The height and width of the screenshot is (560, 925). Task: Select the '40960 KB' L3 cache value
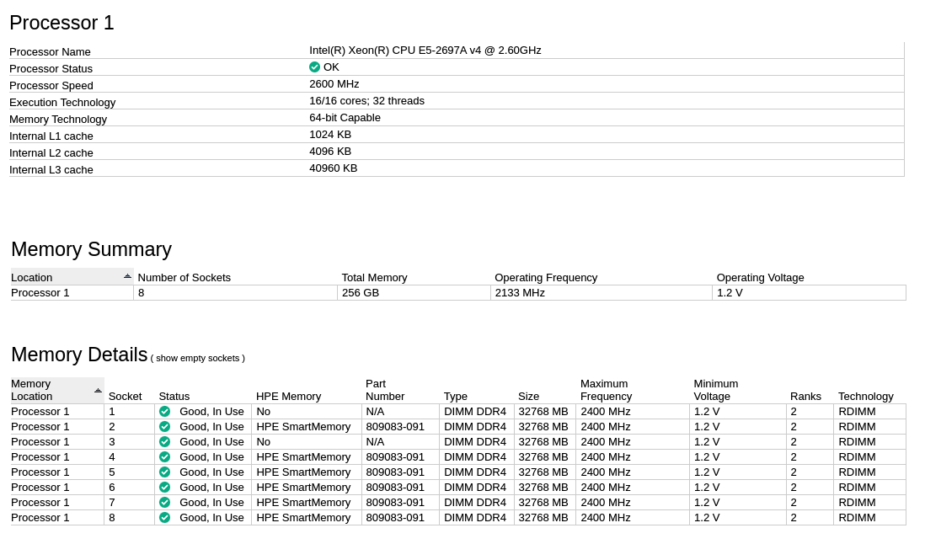coord(334,168)
